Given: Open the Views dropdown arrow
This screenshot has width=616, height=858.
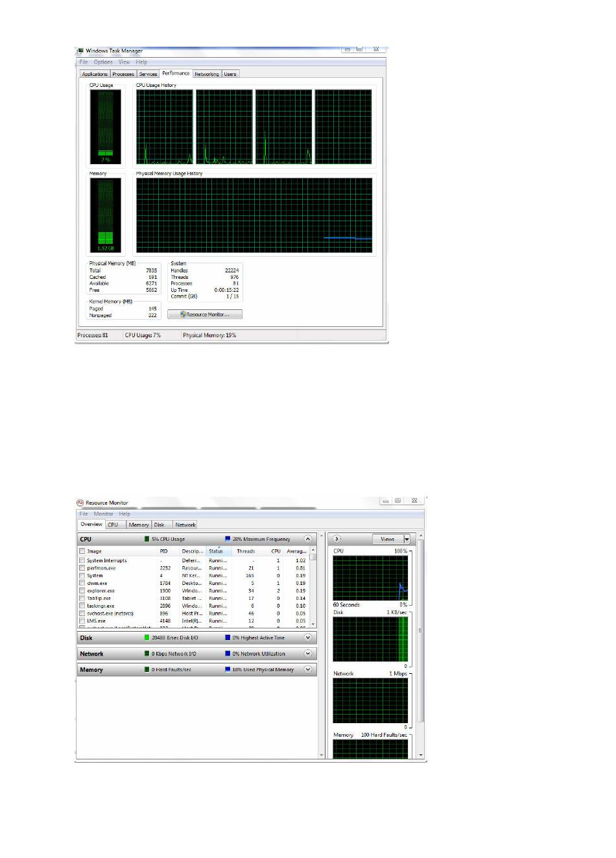Looking at the screenshot, I should [407, 539].
